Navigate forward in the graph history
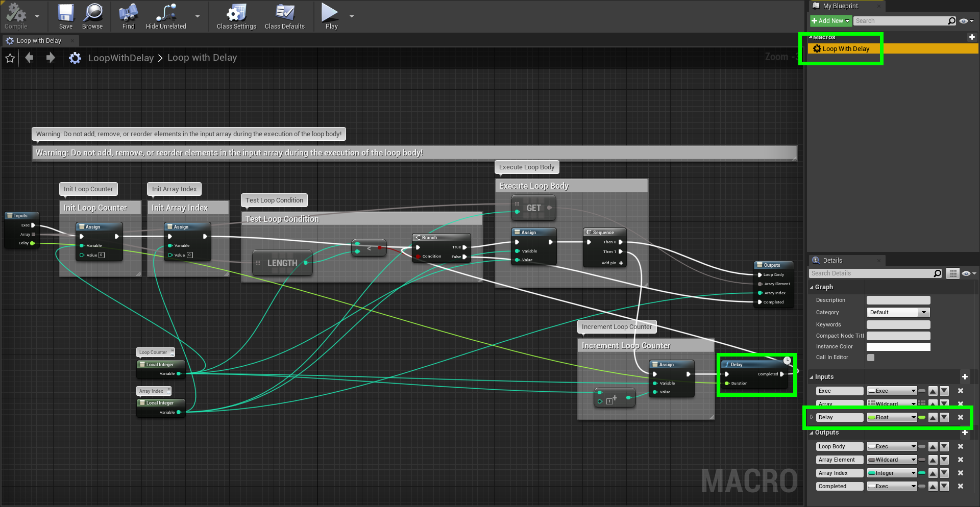The width and height of the screenshot is (980, 507). tap(50, 58)
